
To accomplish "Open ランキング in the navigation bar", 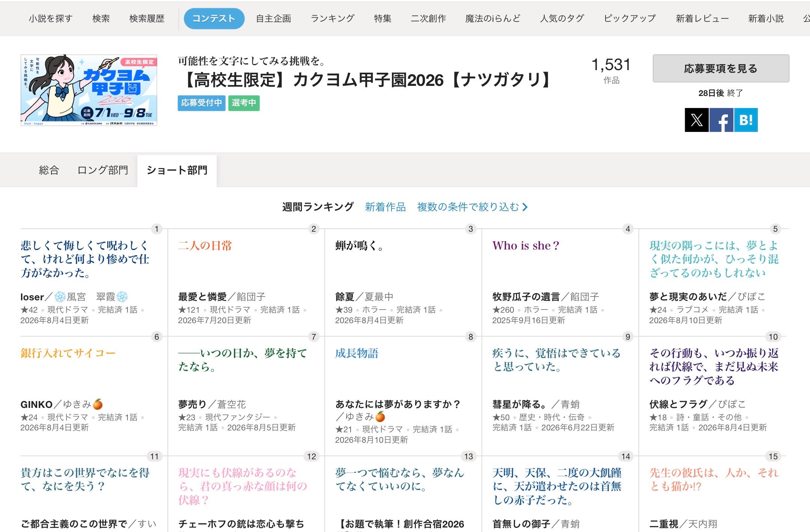I will [x=333, y=18].
